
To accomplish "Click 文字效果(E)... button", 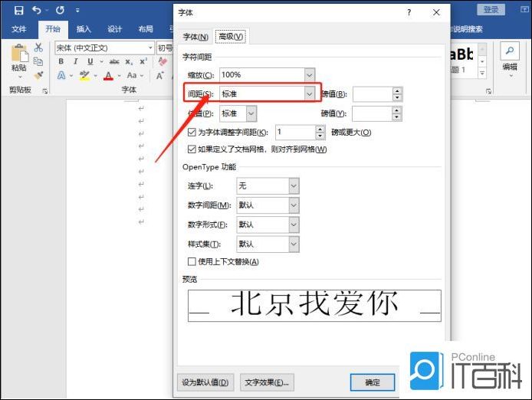I will (267, 382).
